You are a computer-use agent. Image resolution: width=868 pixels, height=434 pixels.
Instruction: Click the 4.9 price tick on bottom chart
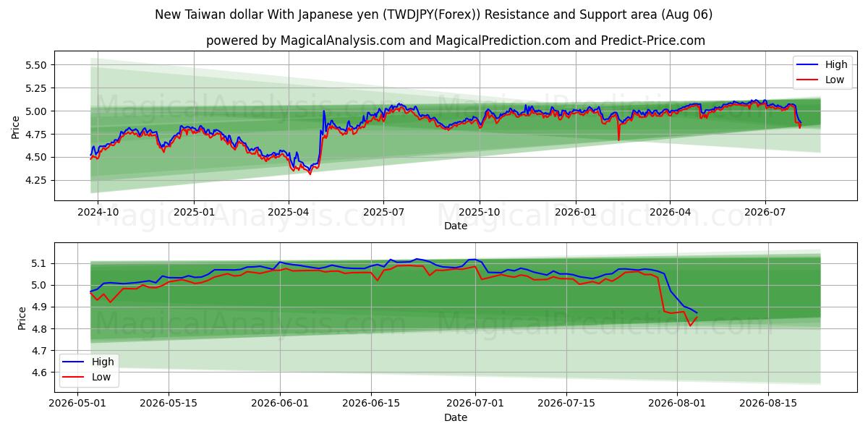39,307
